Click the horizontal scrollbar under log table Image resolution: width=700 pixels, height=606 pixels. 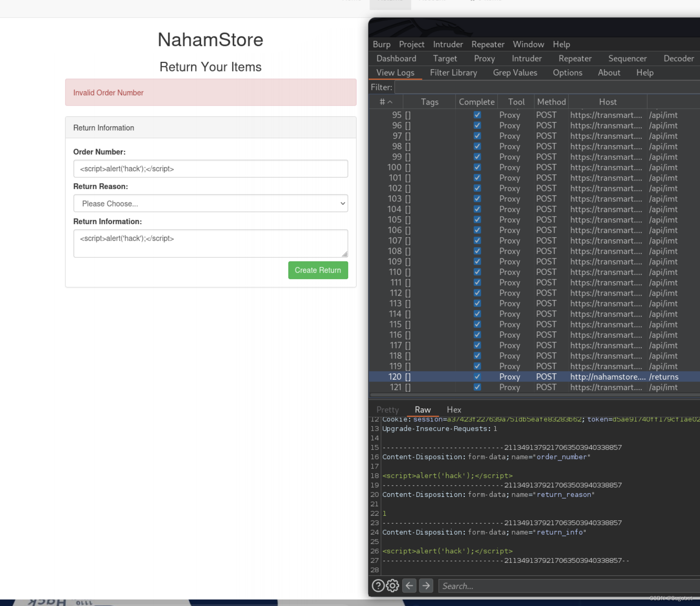click(x=534, y=395)
